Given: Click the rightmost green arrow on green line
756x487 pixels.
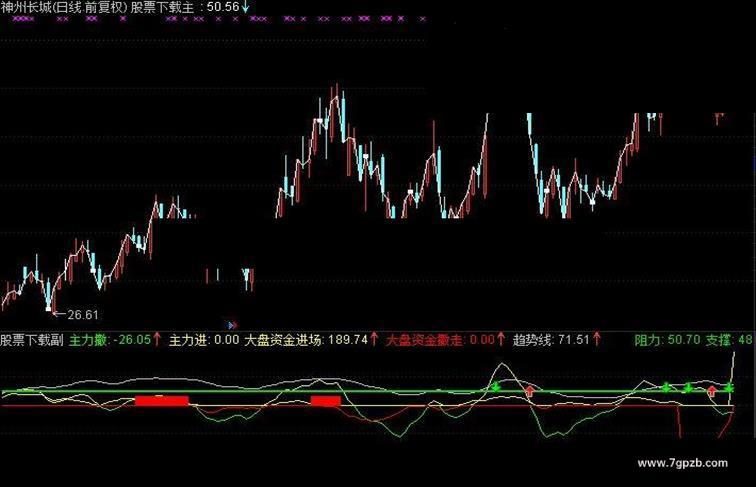Looking at the screenshot, I should (x=729, y=388).
